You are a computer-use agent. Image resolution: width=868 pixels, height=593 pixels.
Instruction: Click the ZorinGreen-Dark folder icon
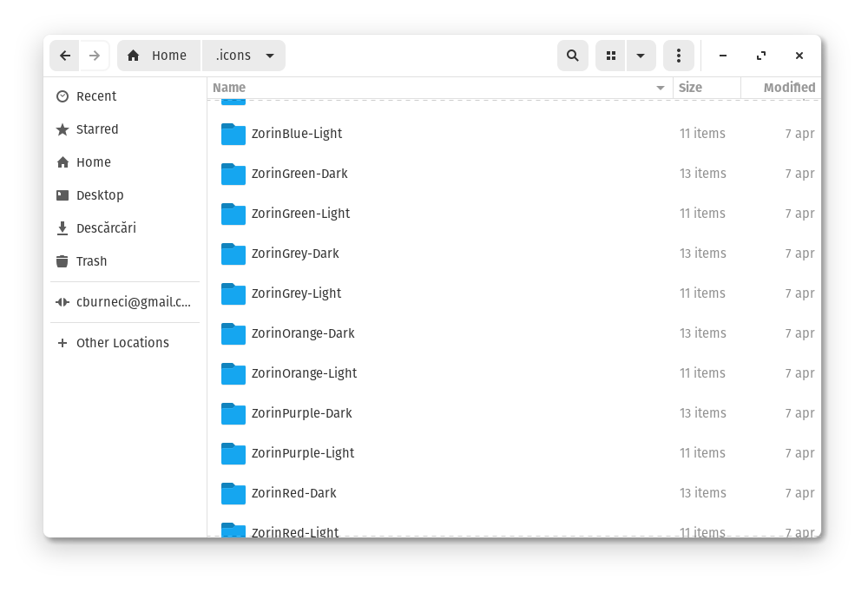[x=233, y=174]
